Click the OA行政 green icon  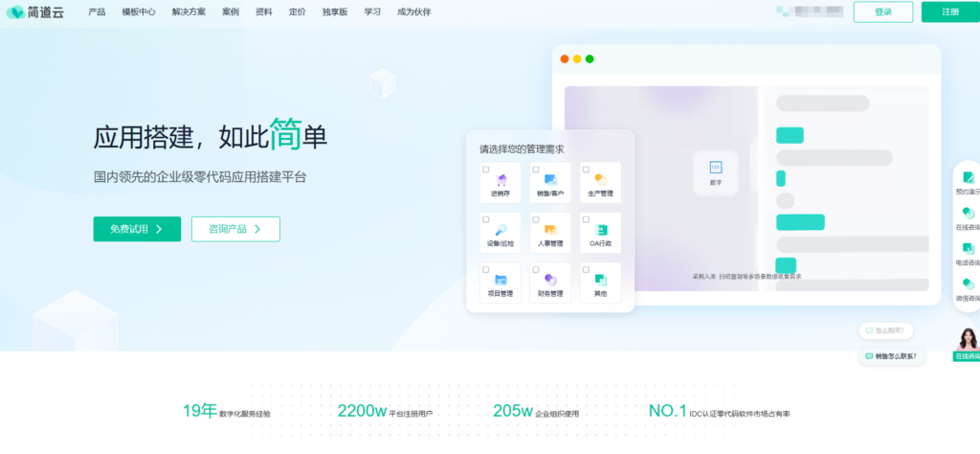(x=601, y=230)
